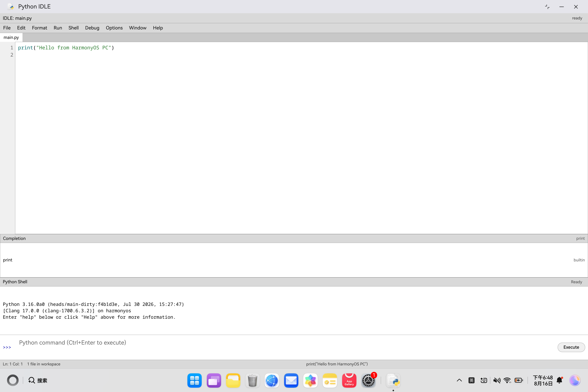Open the Mail dock icon
This screenshot has width=588, height=392.
[x=291, y=381]
